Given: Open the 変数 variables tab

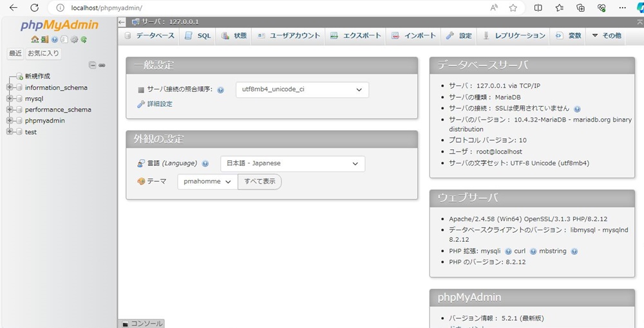Looking at the screenshot, I should point(569,35).
